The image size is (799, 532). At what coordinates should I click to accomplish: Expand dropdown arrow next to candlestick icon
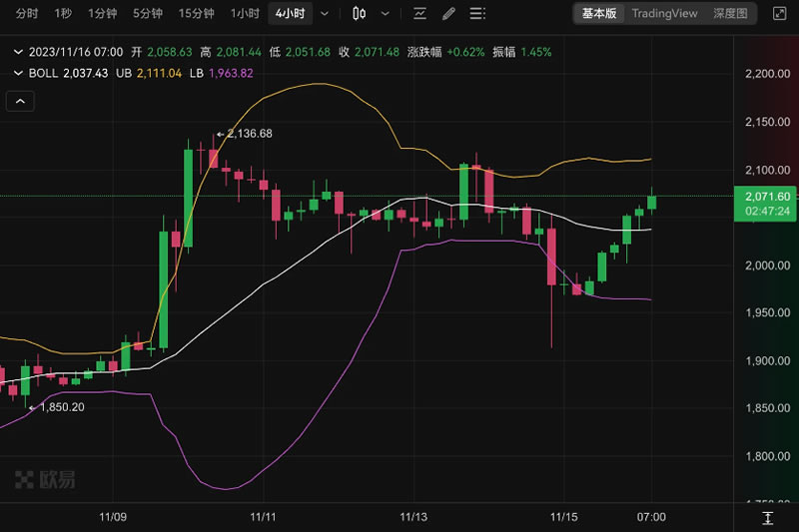(x=386, y=14)
